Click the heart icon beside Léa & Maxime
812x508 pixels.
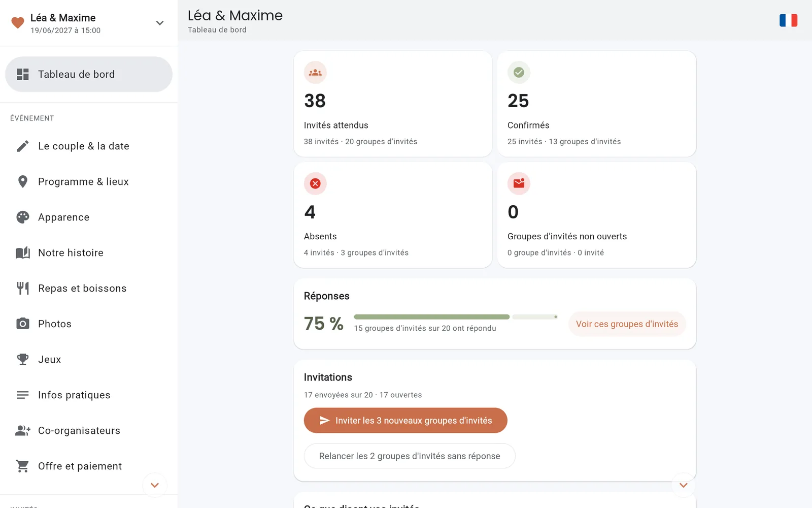(18, 23)
